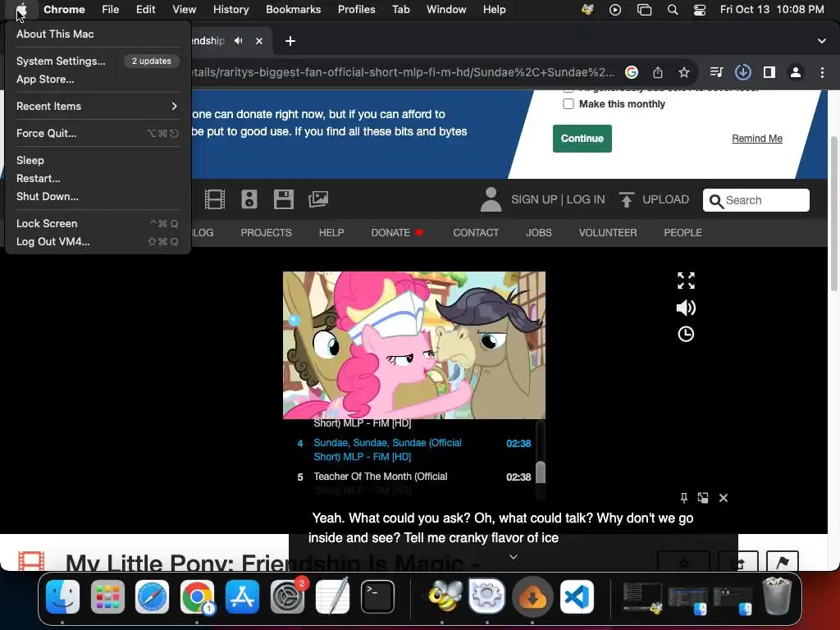Screen dimensions: 840x630
Task: Share this page from address bar
Action: 658,72
